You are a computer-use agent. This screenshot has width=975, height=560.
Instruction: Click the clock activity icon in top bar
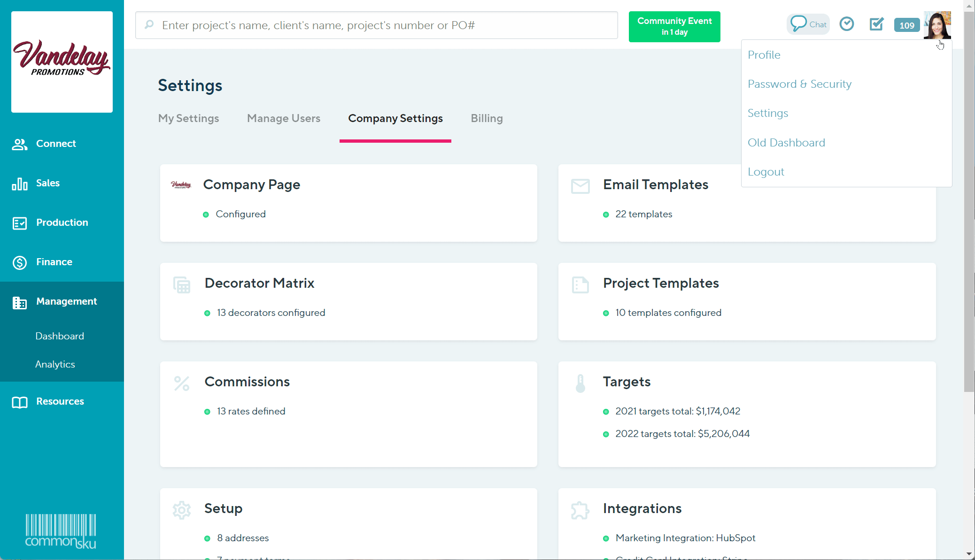847,24
